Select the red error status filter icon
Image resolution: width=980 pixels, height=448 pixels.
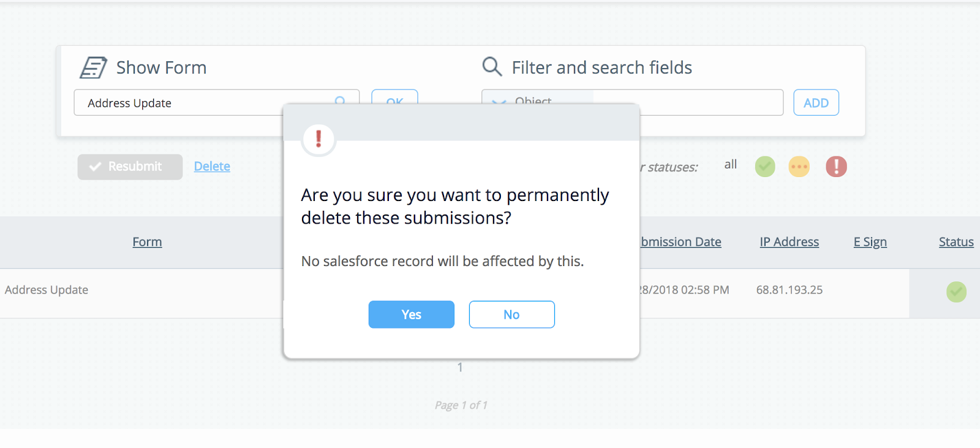coord(835,166)
